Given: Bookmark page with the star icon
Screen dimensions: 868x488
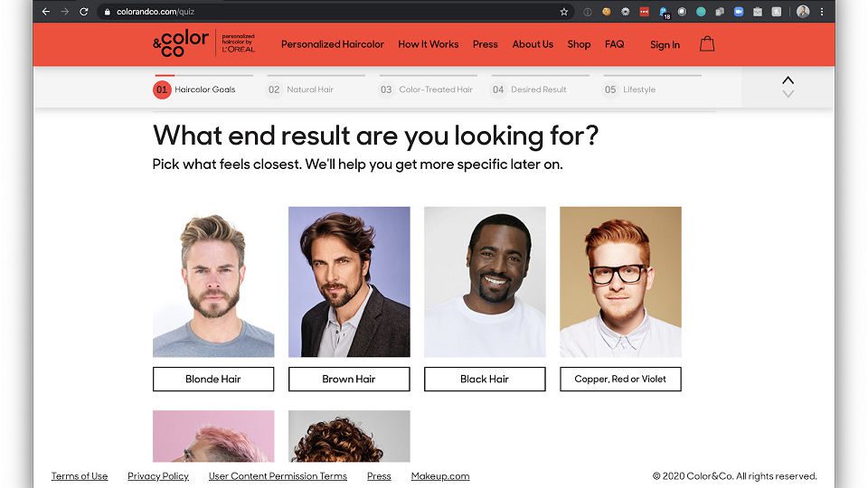Looking at the screenshot, I should 563,12.
